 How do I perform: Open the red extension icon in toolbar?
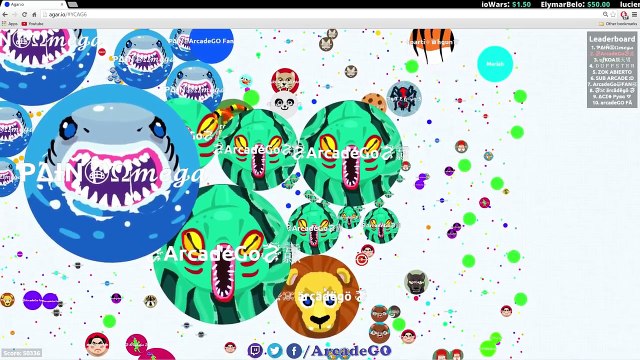[x=624, y=15]
